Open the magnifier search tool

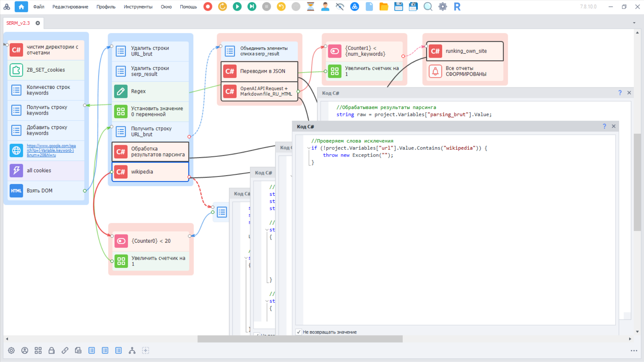[428, 7]
